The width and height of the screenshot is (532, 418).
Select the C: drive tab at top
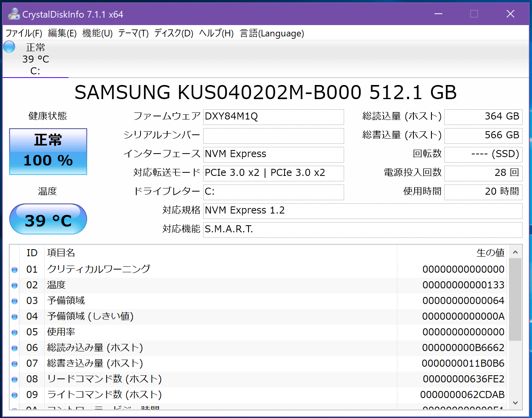point(36,59)
